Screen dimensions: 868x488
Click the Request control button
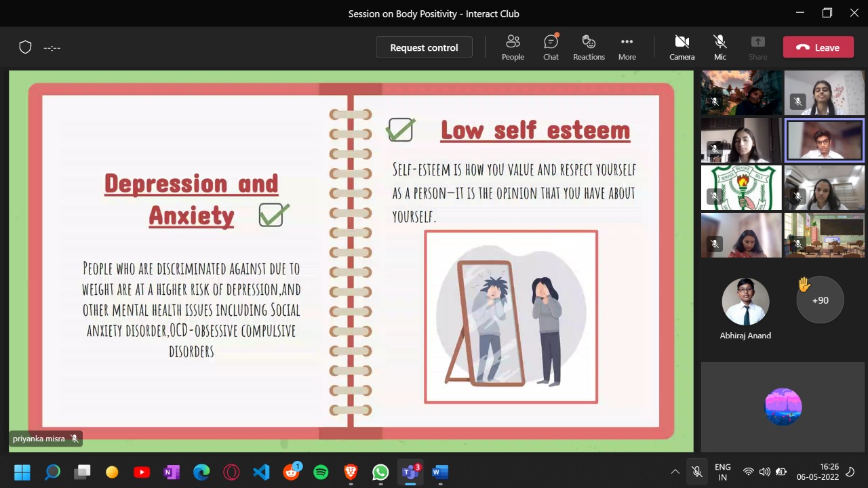point(424,47)
